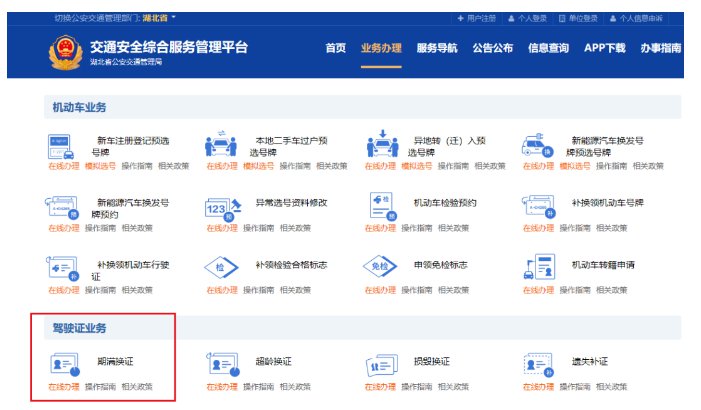The height and width of the screenshot is (410, 701).
Task: Open 个人信息申诉 link
Action: 636,18
